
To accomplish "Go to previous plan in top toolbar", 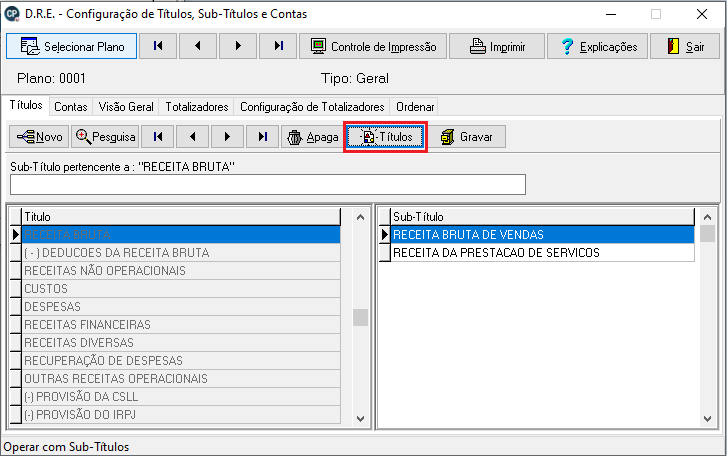I will coord(198,46).
